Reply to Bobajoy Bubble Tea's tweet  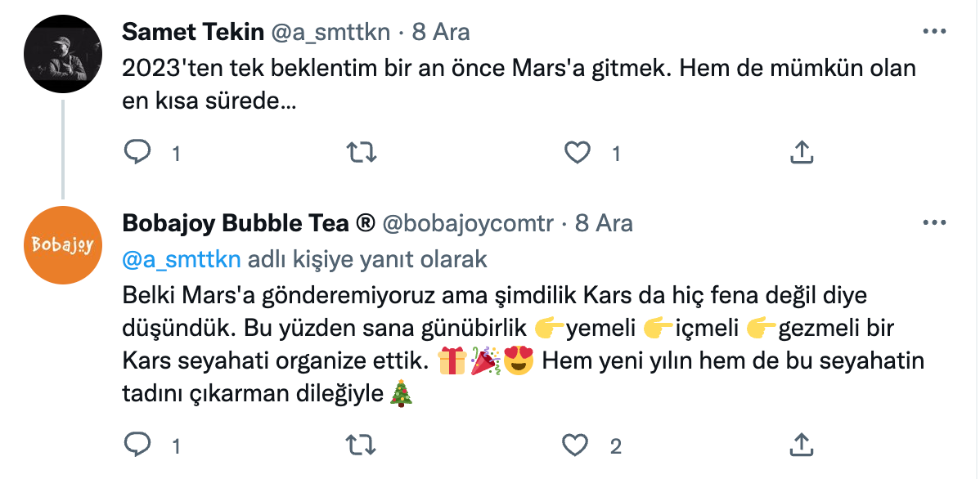click(x=135, y=445)
